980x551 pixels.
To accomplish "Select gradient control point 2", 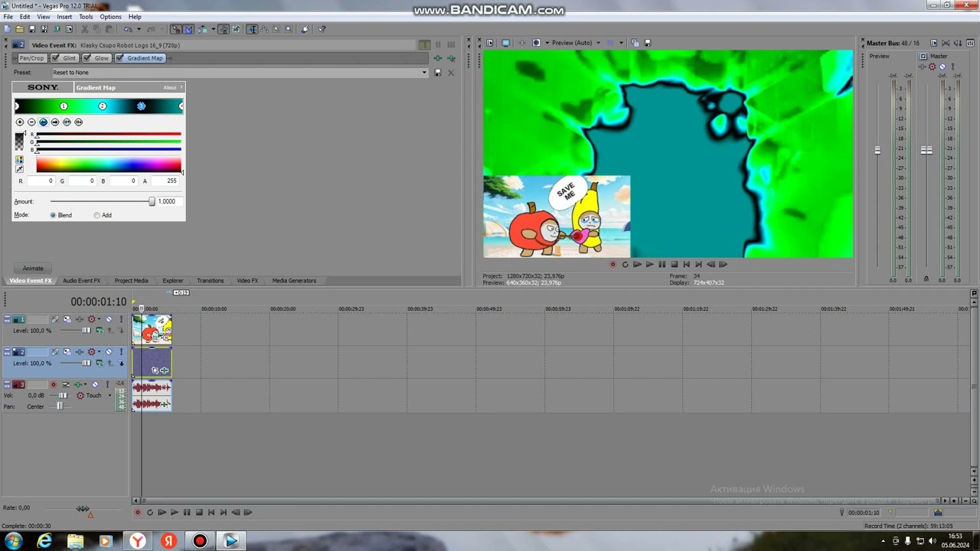I will [103, 106].
